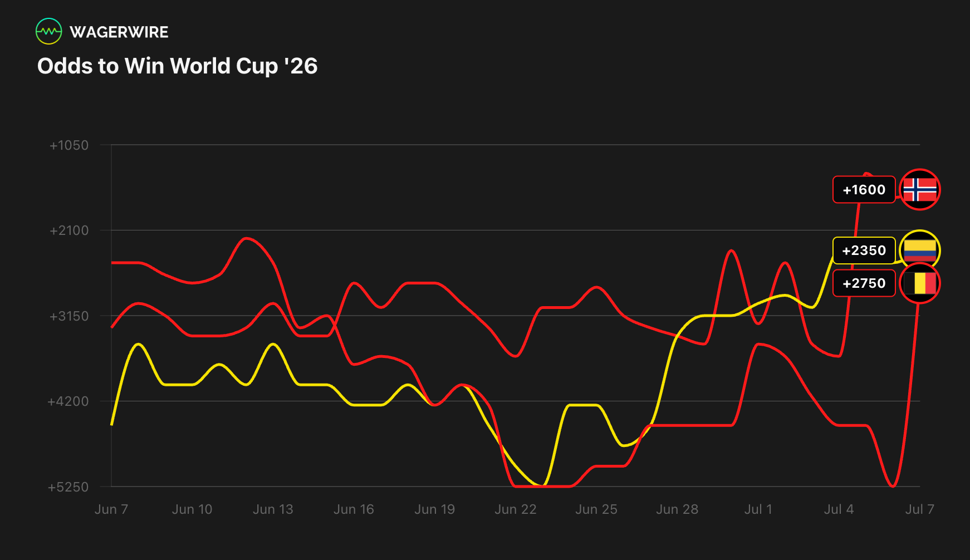The image size is (970, 560).
Task: Select the Belgium flag icon
Action: coord(920,283)
